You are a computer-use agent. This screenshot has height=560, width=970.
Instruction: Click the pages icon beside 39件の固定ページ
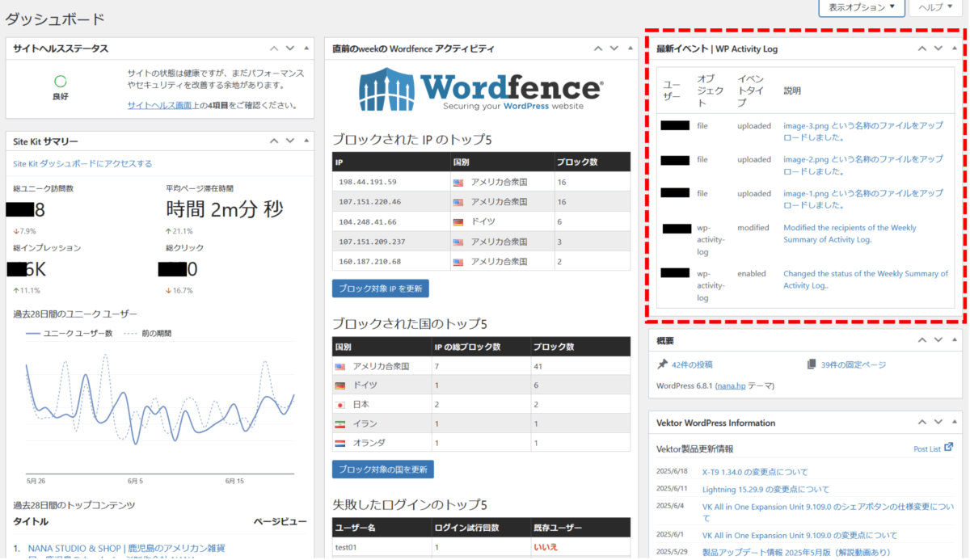coord(812,364)
